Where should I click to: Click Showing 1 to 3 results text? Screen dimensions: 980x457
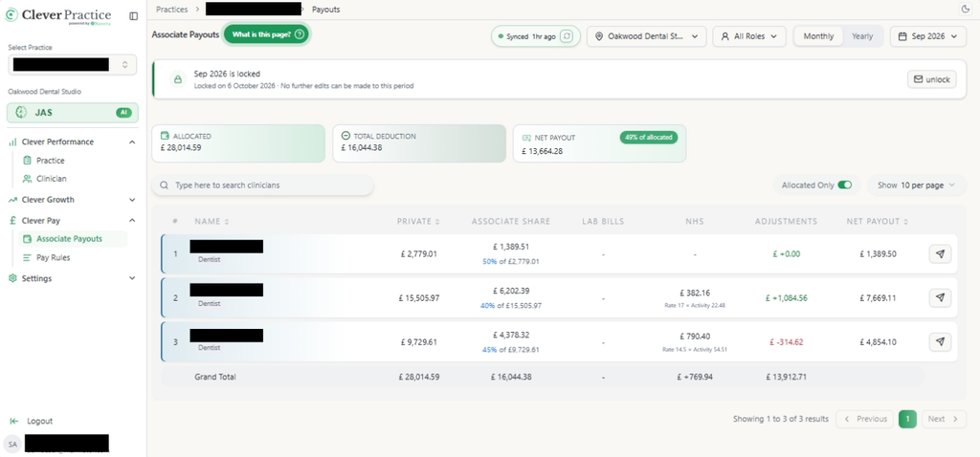coord(781,419)
